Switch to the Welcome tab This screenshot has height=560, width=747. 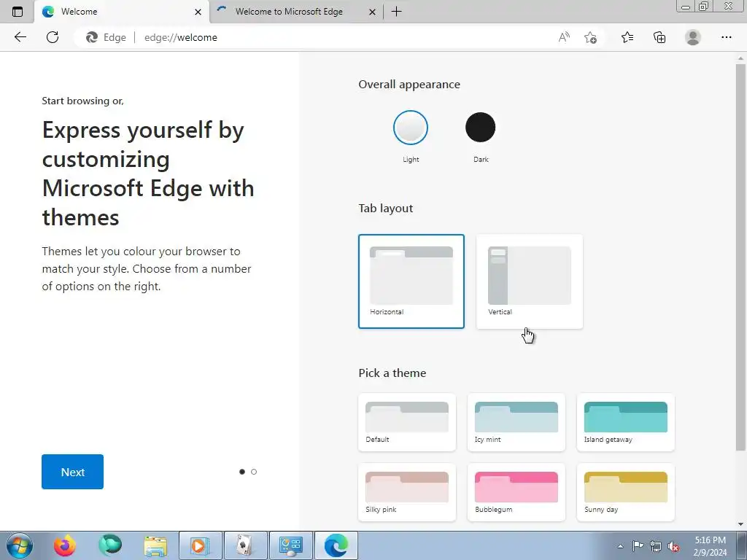coord(122,12)
